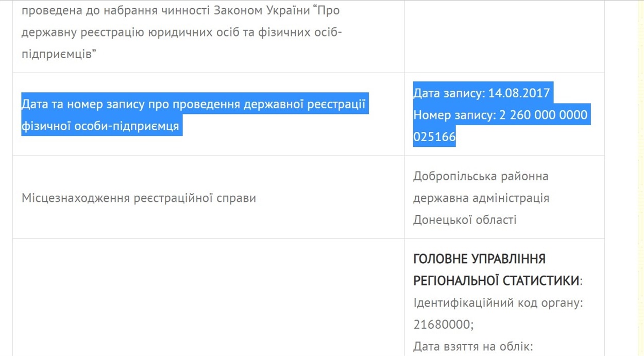Click the 'підприємців”' text at paragraph end

point(59,54)
